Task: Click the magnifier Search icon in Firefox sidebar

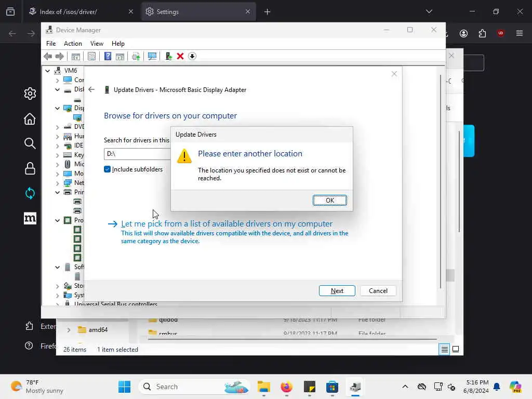Action: coord(30,143)
